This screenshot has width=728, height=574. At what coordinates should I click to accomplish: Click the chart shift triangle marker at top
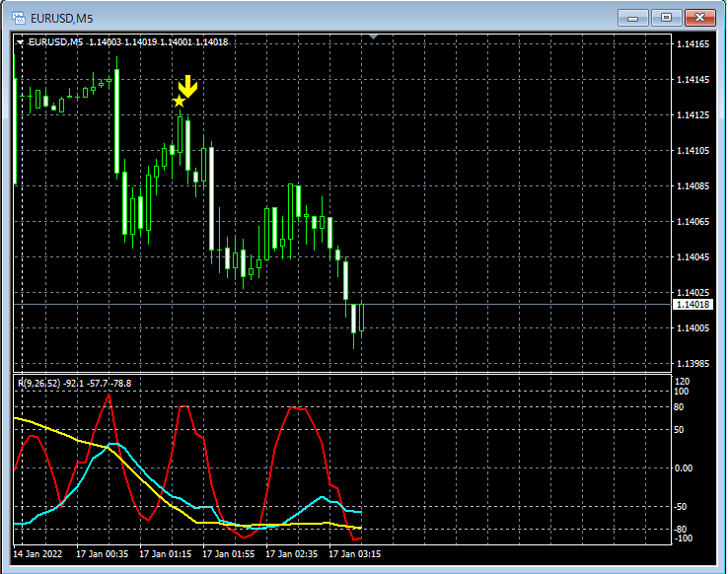[x=374, y=36]
